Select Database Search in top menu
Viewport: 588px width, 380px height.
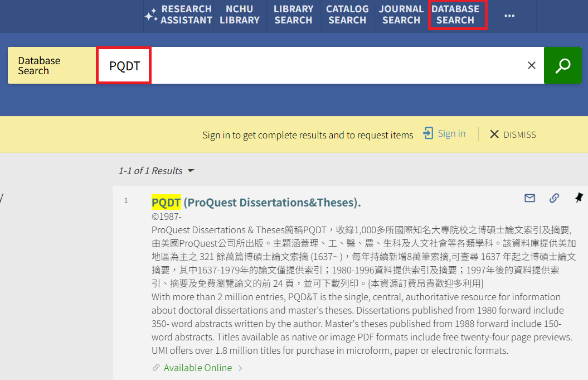point(455,15)
